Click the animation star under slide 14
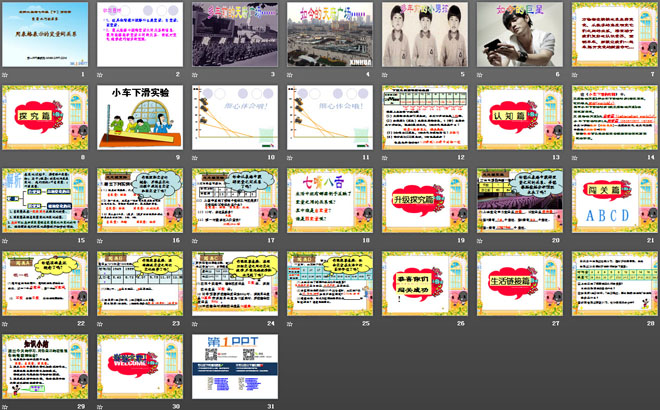The image size is (660, 410). tap(575, 158)
